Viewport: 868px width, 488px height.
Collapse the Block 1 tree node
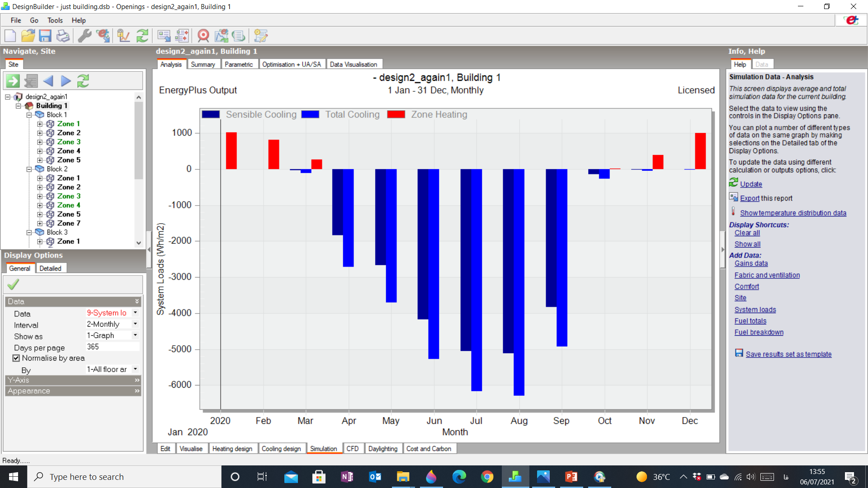[29, 115]
